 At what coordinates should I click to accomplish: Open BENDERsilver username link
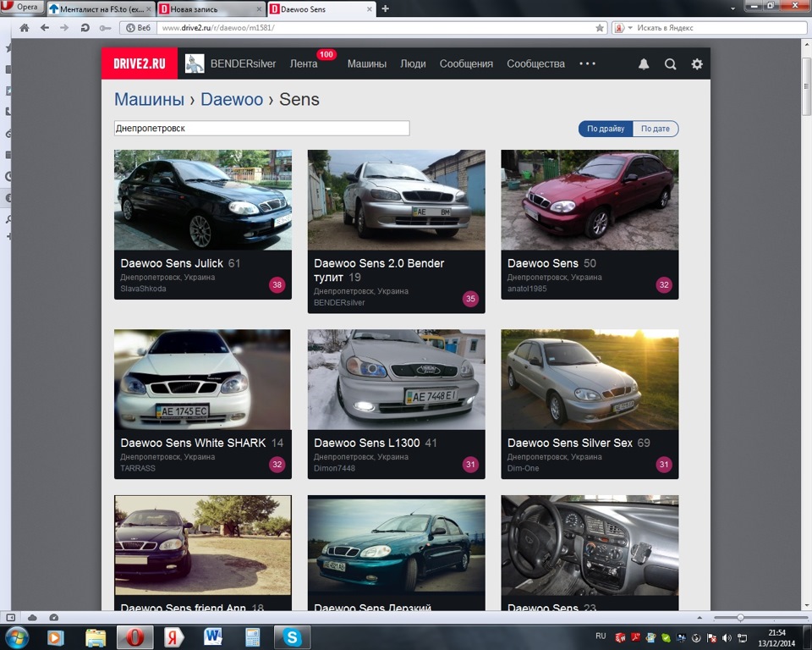(243, 63)
